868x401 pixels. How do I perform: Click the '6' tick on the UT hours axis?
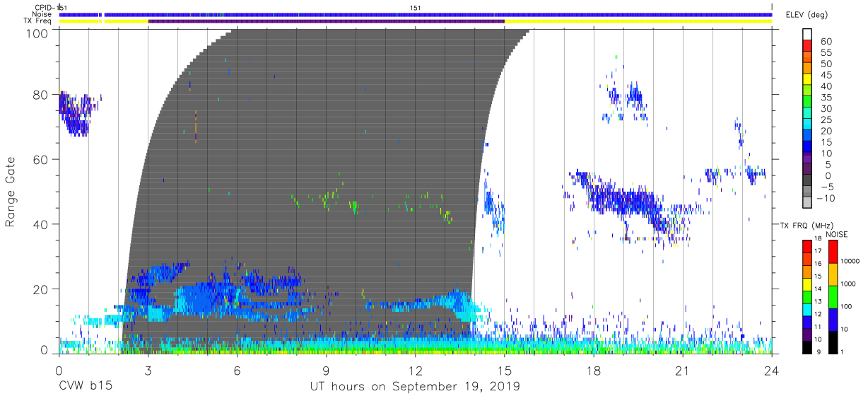(x=237, y=371)
